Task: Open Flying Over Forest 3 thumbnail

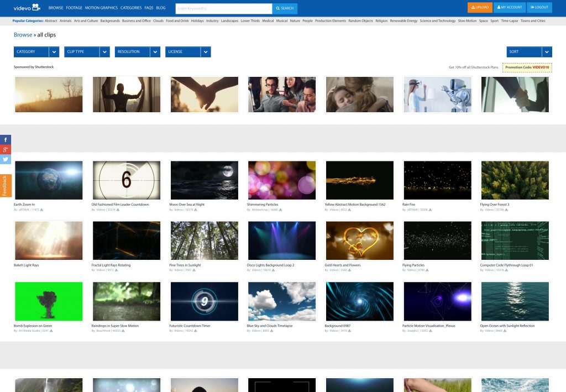Action: pyautogui.click(x=515, y=180)
